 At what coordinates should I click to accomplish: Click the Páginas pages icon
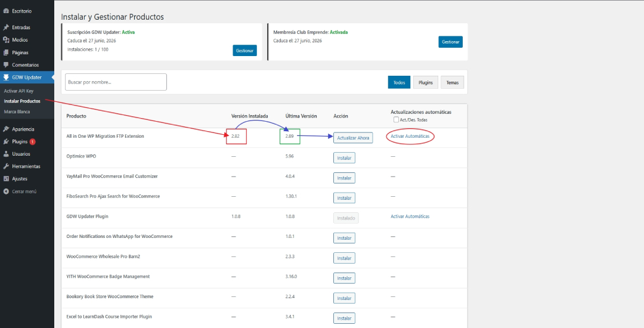tap(6, 52)
